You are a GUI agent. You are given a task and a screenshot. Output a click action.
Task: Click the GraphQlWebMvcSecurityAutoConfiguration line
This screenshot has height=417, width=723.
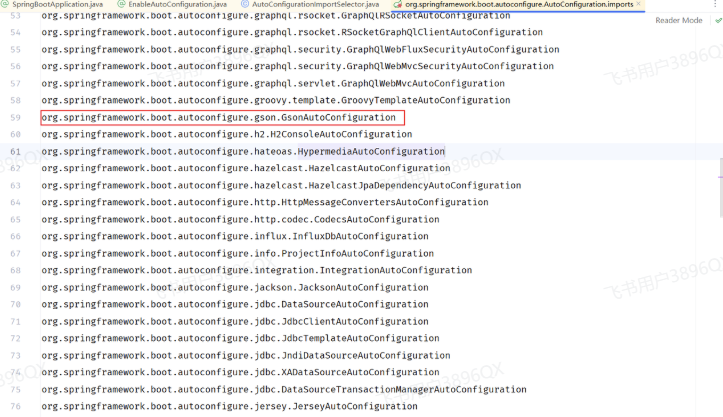(x=297, y=66)
